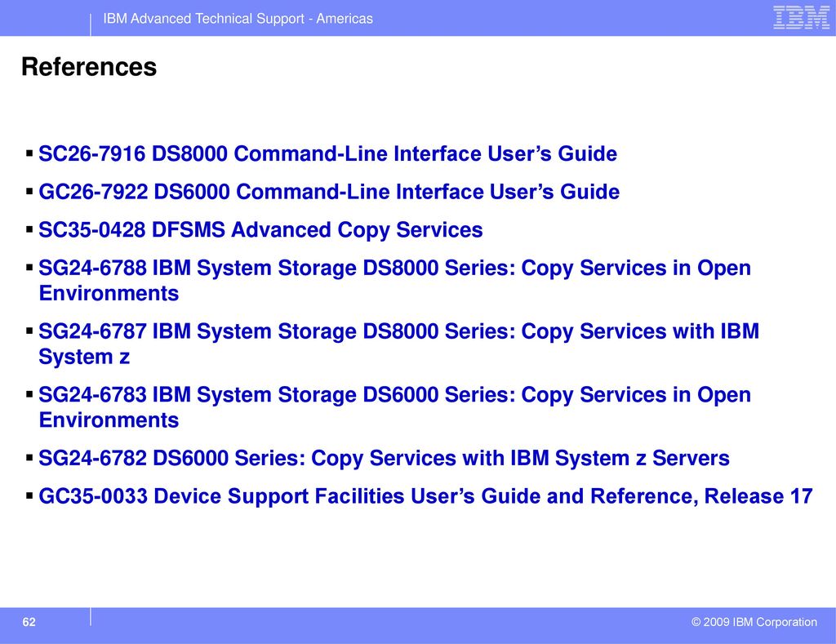Select SC26-7916 DS8000 Command-Line Interface User's Guide
The image size is (836, 644).
pyautogui.click(x=328, y=153)
